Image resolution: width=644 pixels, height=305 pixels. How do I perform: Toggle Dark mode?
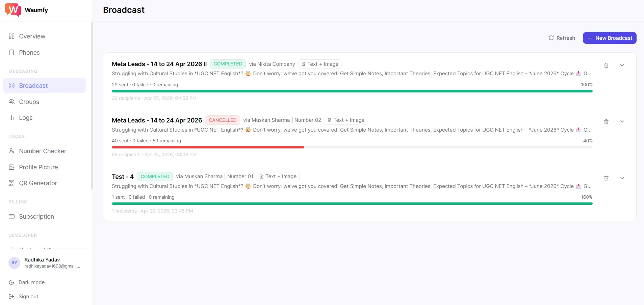click(x=31, y=282)
